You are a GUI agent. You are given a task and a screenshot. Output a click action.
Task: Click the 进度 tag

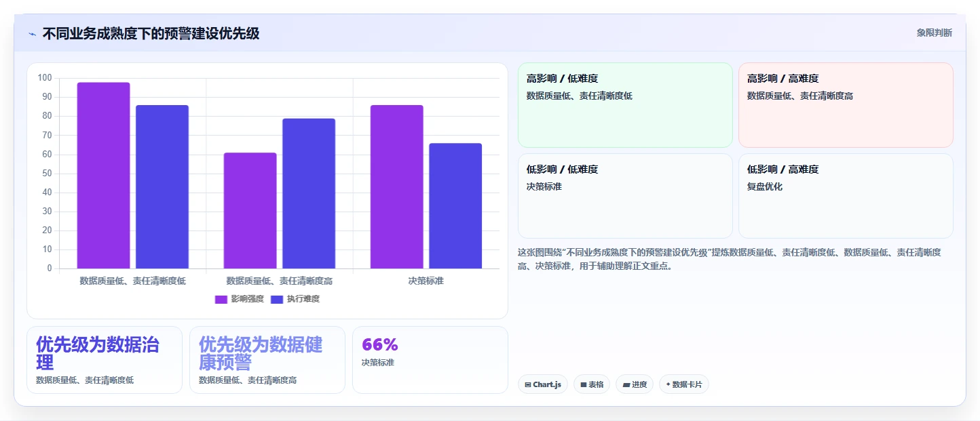pyautogui.click(x=635, y=384)
